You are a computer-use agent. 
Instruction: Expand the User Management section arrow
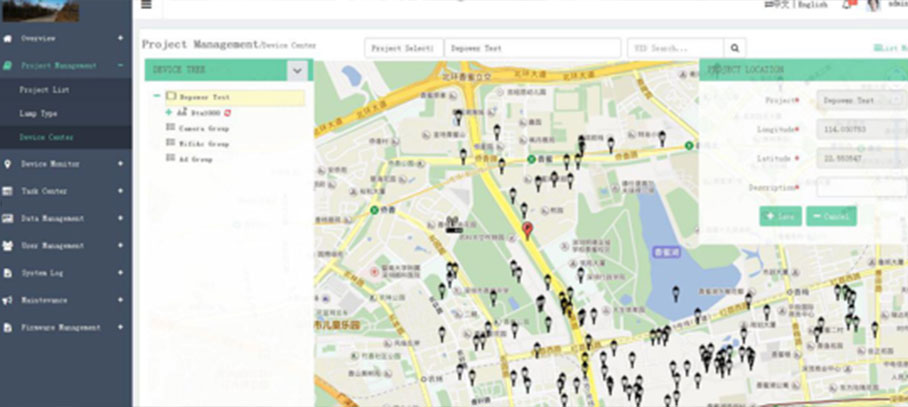click(x=120, y=245)
